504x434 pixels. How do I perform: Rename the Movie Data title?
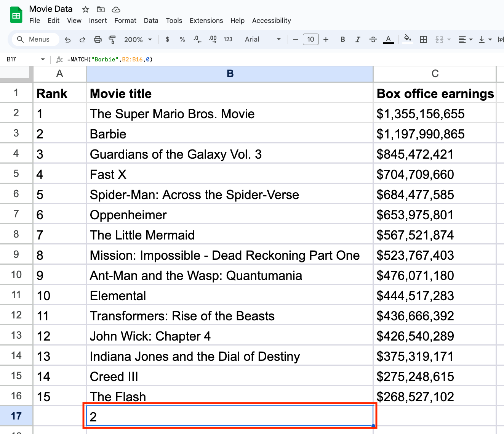point(51,9)
